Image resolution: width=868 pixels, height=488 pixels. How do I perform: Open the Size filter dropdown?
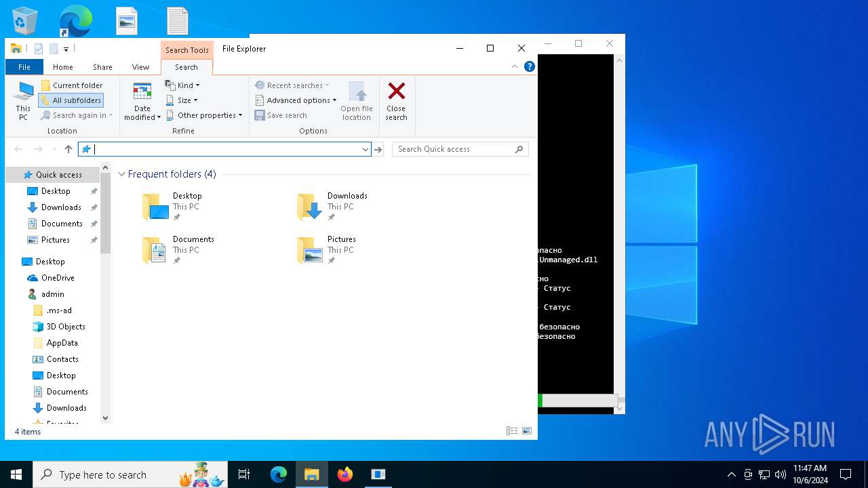[182, 100]
